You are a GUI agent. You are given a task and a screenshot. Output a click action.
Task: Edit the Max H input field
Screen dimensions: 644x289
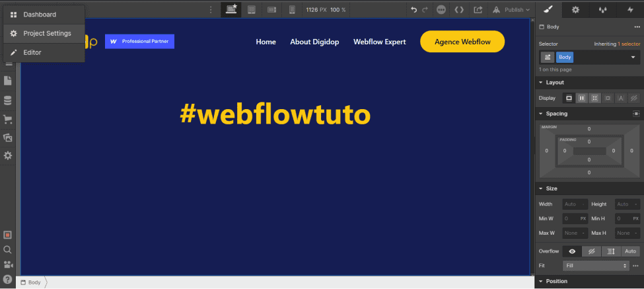click(x=627, y=233)
